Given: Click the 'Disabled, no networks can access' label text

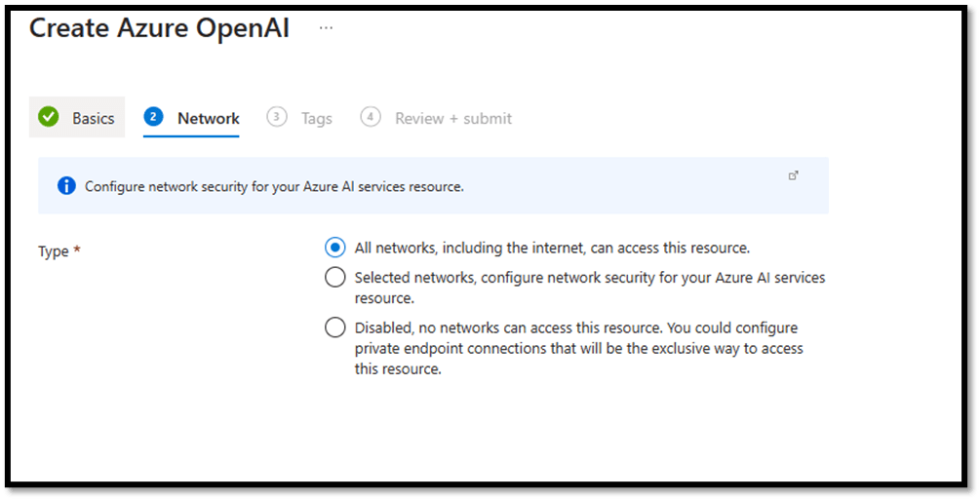Looking at the screenshot, I should (575, 327).
